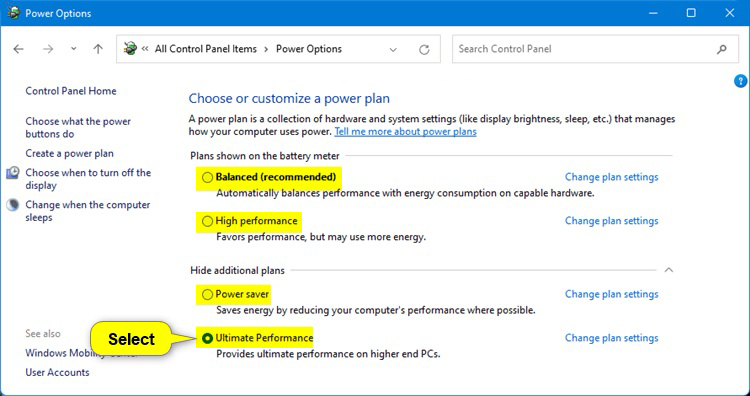
Task: Expand the address bar history chevron
Action: tap(393, 49)
